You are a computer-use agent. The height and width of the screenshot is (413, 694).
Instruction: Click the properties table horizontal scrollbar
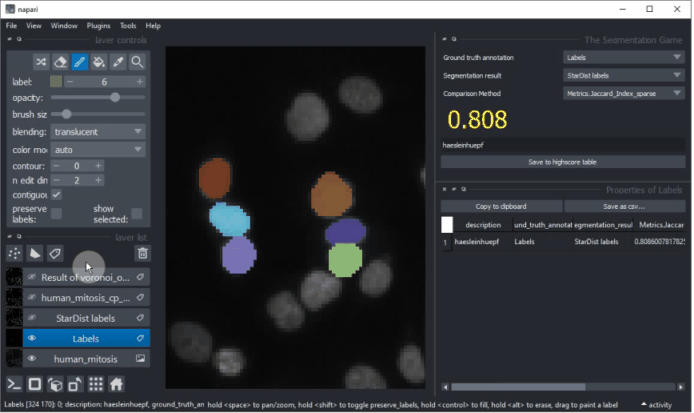[x=518, y=387]
